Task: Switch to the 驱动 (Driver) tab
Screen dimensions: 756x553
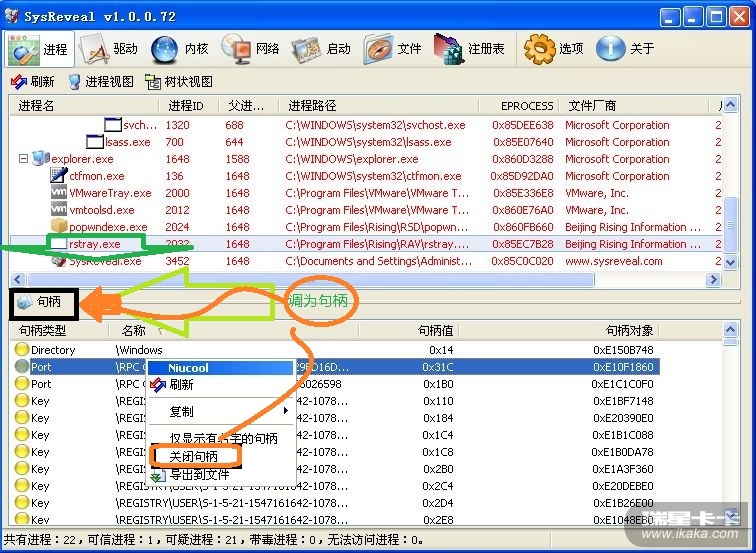Action: point(110,49)
